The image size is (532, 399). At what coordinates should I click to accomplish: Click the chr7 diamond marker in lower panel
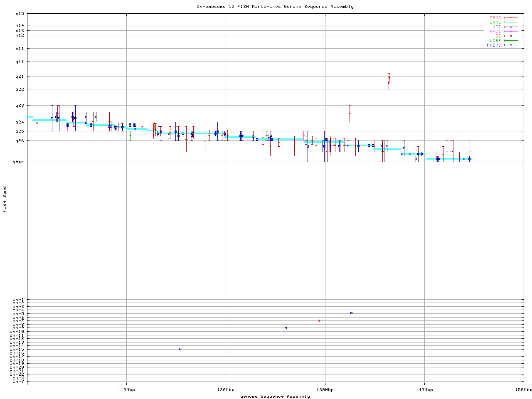point(319,320)
